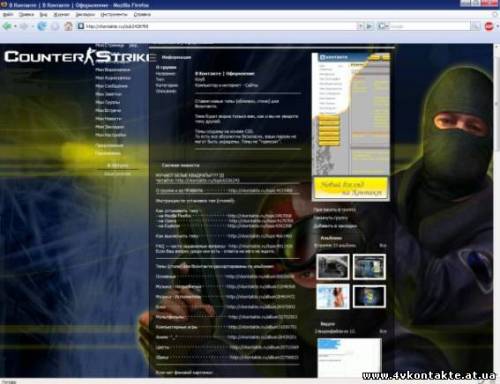Click the Go arrow next to the address bar
This screenshot has width=500, height=384.
coord(369,26)
